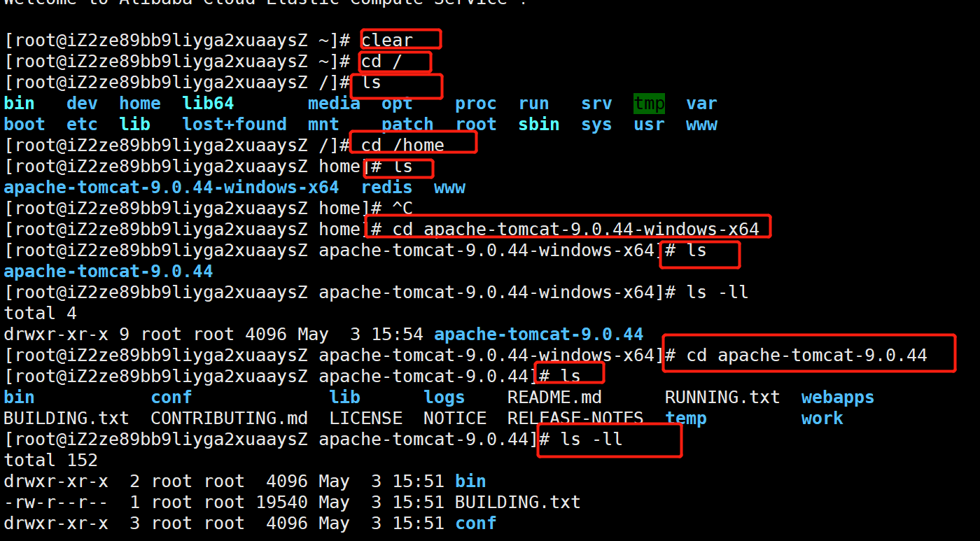This screenshot has width=980, height=541.
Task: Click the 'dev' directory name
Action: tap(82, 104)
